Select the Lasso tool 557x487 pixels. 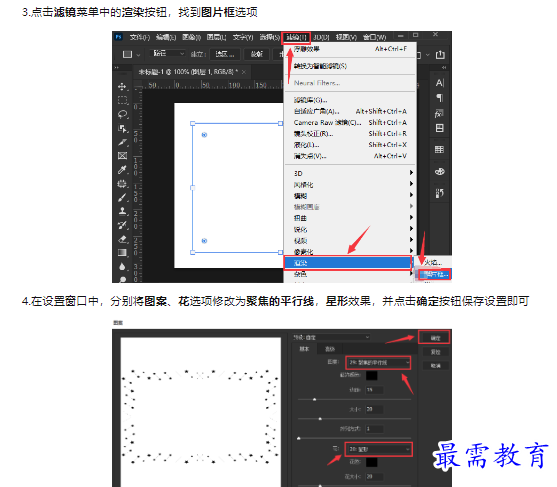pos(123,114)
